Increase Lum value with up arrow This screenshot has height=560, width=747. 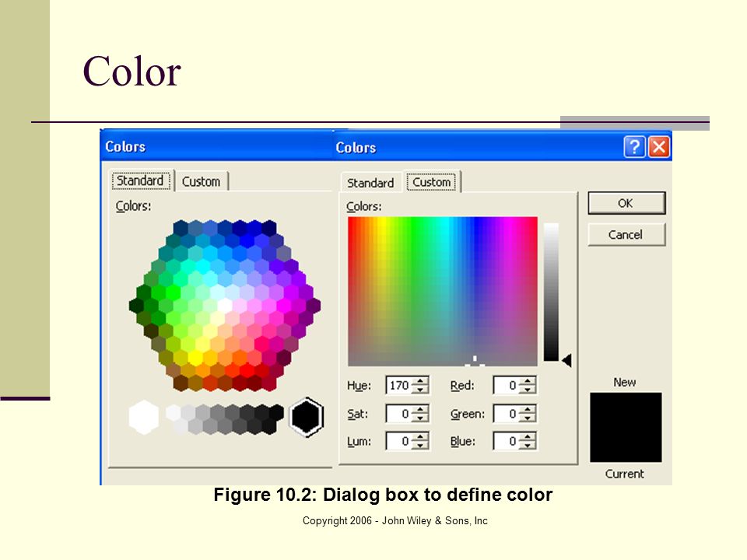click(x=420, y=436)
